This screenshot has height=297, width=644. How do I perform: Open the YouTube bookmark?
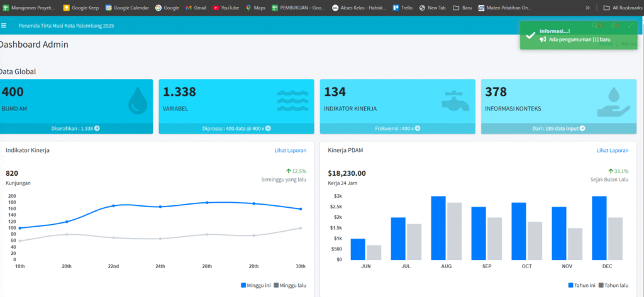(x=226, y=8)
